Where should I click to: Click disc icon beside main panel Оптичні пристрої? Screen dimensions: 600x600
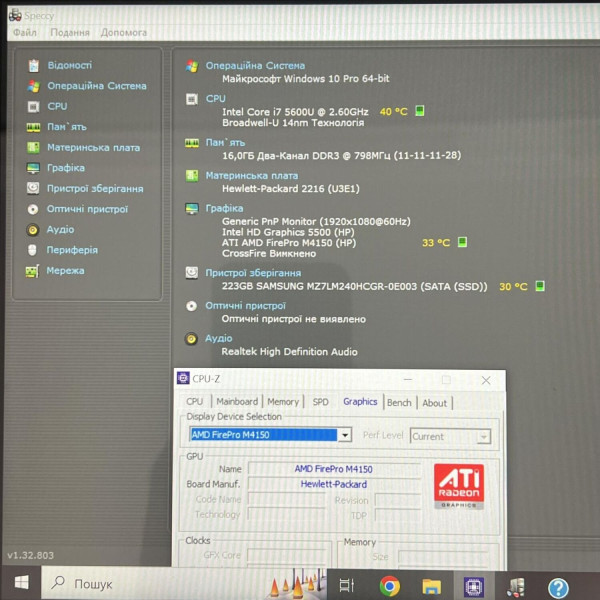point(191,306)
